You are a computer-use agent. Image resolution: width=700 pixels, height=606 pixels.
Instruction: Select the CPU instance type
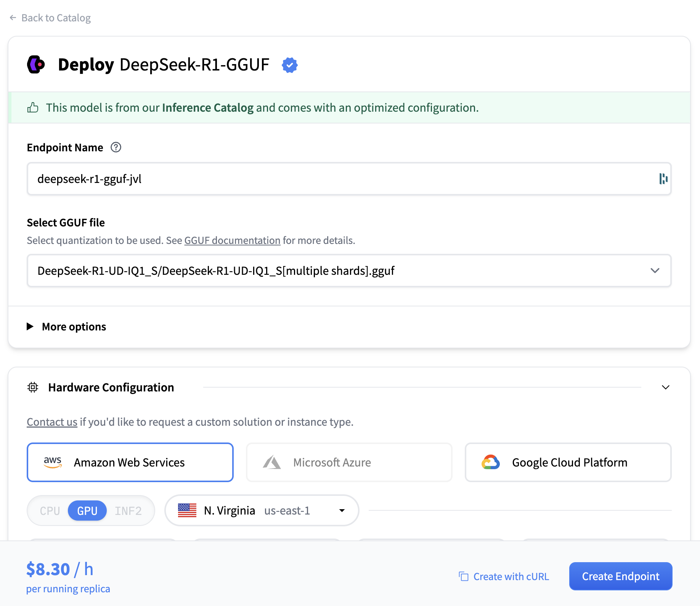(x=50, y=511)
